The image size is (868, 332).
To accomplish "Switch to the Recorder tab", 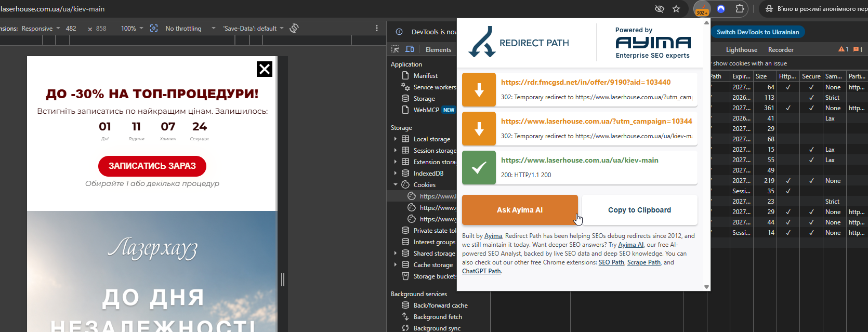I will pyautogui.click(x=781, y=50).
